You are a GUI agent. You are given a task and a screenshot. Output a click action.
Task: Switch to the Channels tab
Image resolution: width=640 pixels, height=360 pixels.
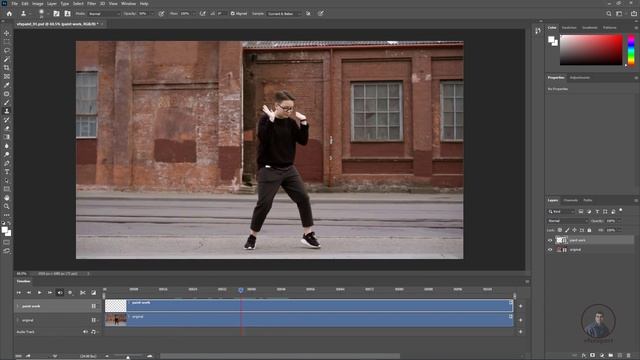(x=570, y=200)
